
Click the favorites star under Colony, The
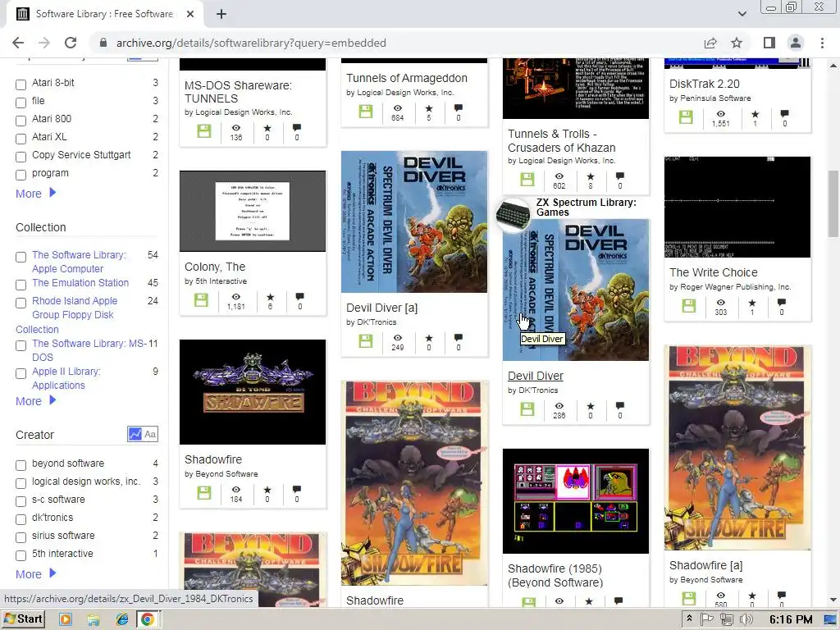click(270, 297)
